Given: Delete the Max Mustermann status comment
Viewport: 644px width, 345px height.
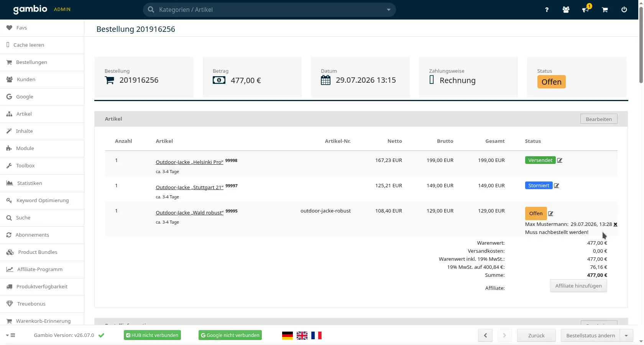Looking at the screenshot, I should click(615, 224).
